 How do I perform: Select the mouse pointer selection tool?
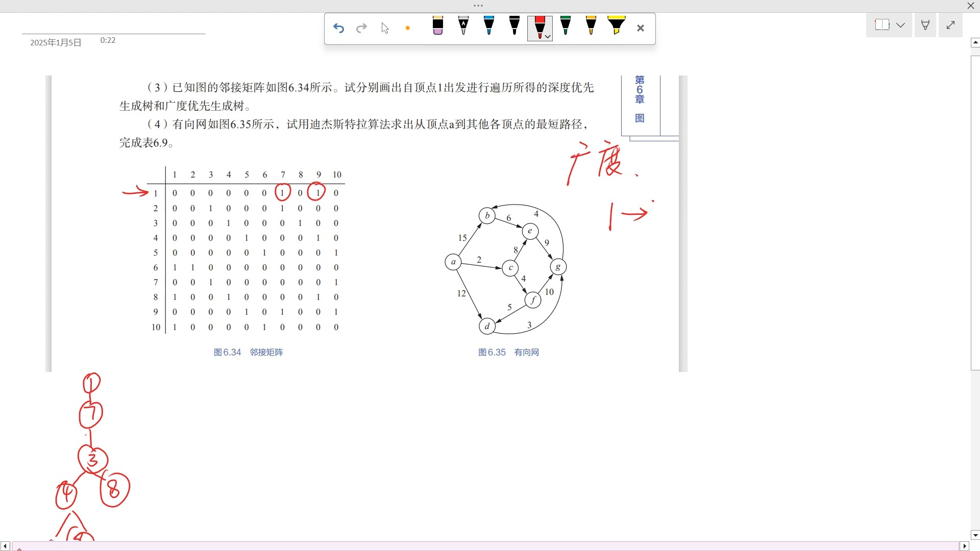pyautogui.click(x=385, y=28)
